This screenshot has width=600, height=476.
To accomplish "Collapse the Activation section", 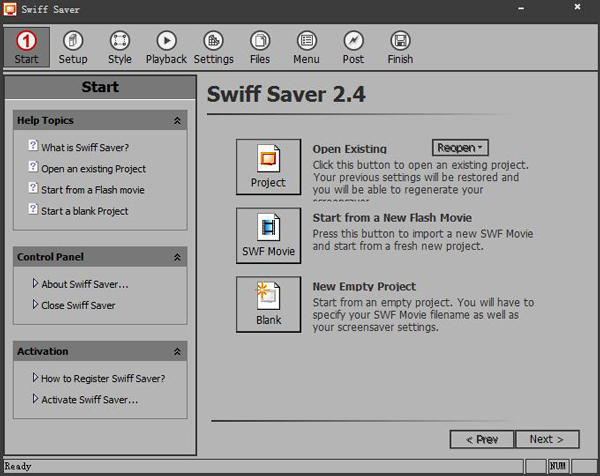I will coord(177,352).
